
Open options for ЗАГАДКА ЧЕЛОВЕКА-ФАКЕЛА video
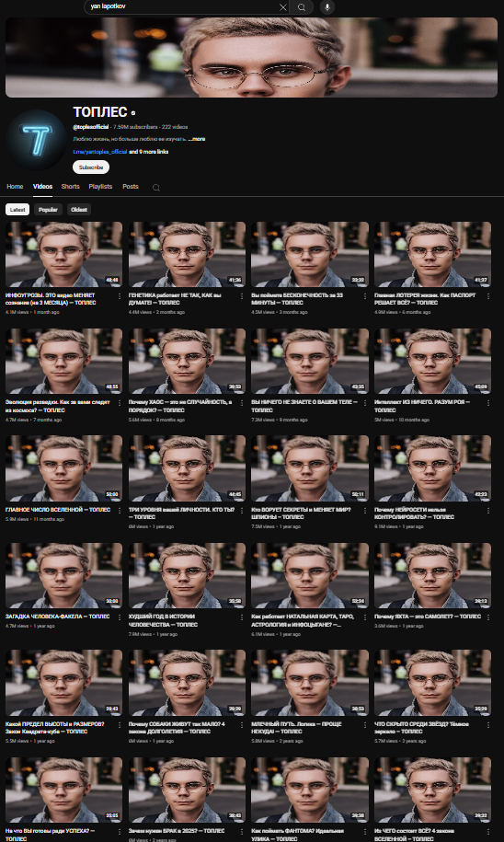119,617
